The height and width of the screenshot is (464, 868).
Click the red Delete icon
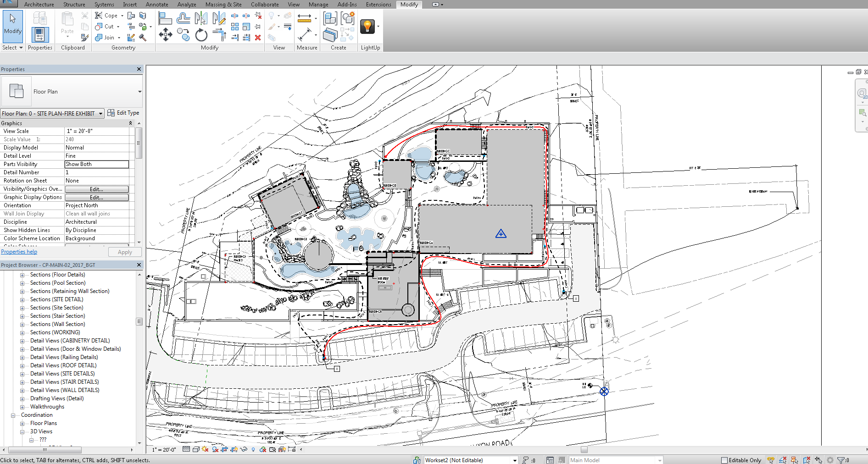click(258, 38)
